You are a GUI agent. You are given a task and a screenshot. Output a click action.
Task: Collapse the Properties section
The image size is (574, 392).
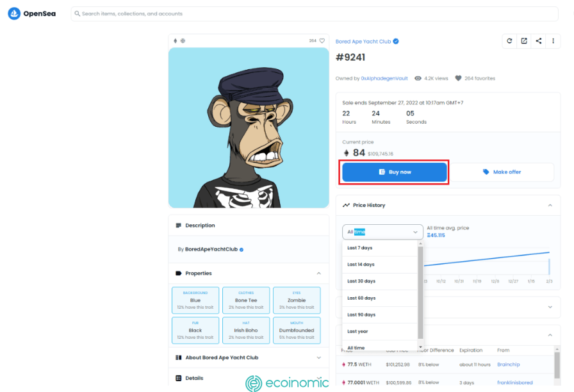click(319, 274)
